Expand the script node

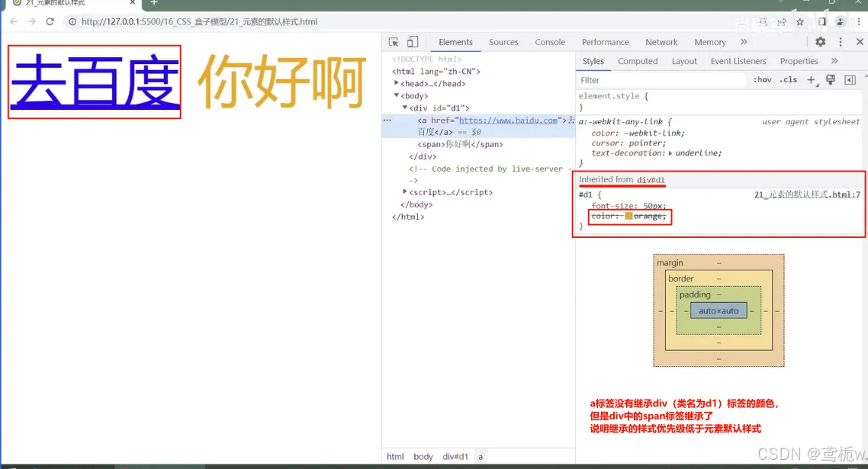[405, 191]
